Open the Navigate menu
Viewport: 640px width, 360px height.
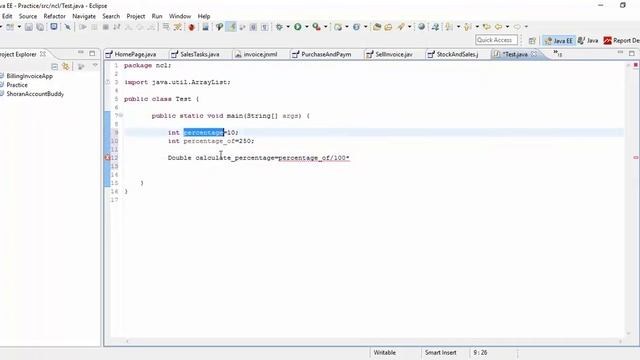coord(84,16)
